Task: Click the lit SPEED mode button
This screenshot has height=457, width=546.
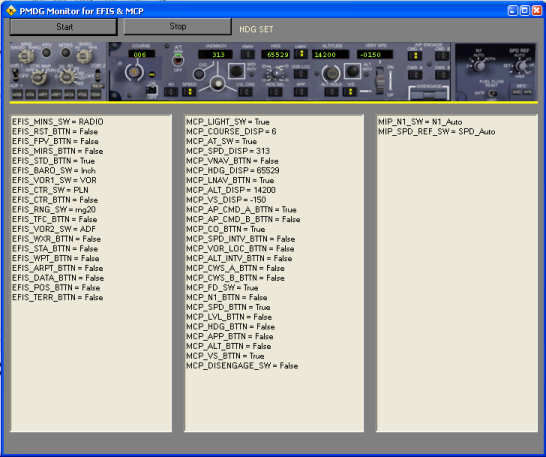Action: pyautogui.click(x=189, y=92)
